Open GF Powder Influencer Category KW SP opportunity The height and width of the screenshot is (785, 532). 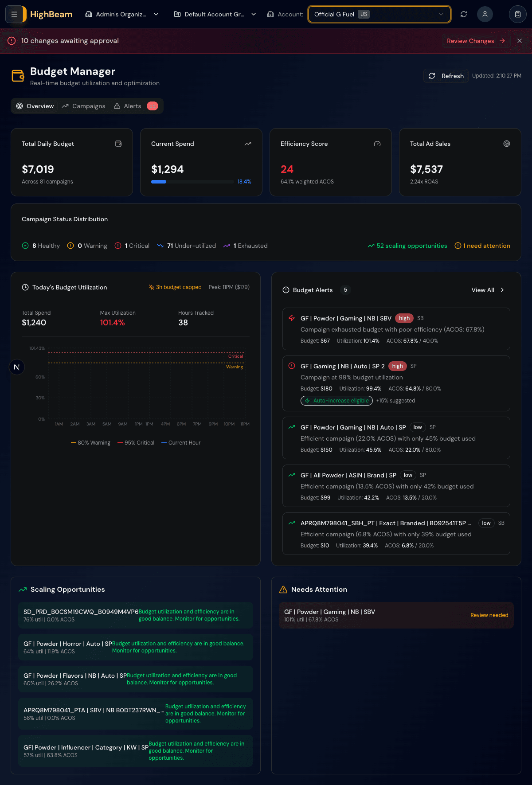click(x=136, y=751)
